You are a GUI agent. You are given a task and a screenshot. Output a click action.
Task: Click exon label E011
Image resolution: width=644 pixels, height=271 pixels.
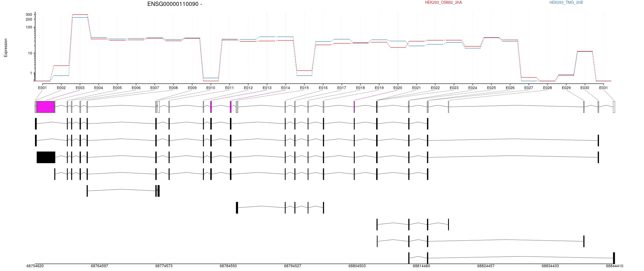click(229, 88)
